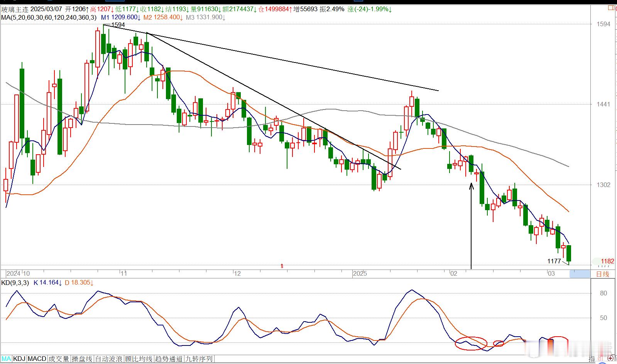The height and width of the screenshot is (364, 617).
Task: Click the 量911630 volume value
Action: pyautogui.click(x=206, y=9)
